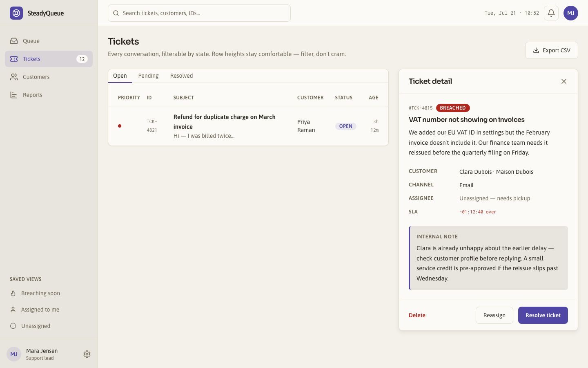
Task: Click the search tickets input field
Action: (x=199, y=13)
